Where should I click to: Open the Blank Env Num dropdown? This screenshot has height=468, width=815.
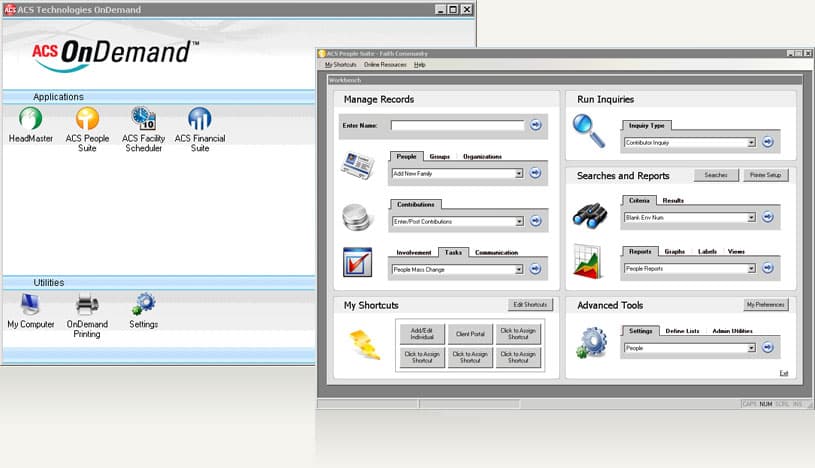pyautogui.click(x=751, y=217)
